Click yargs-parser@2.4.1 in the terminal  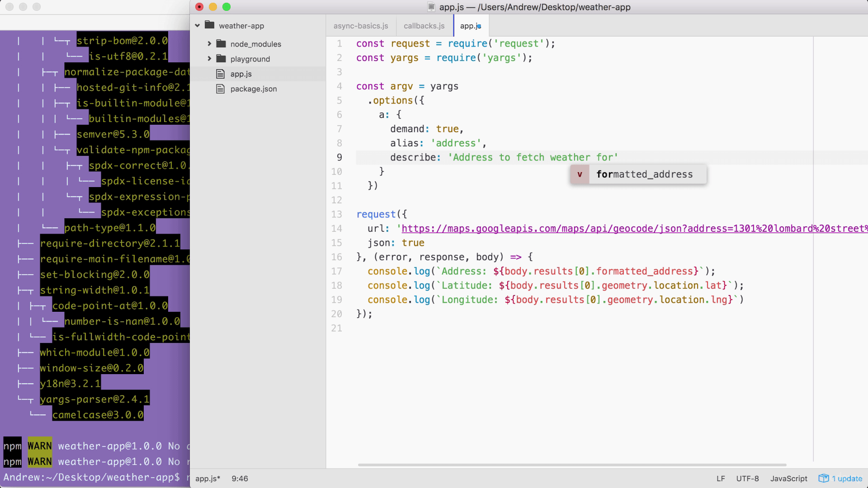tap(94, 399)
